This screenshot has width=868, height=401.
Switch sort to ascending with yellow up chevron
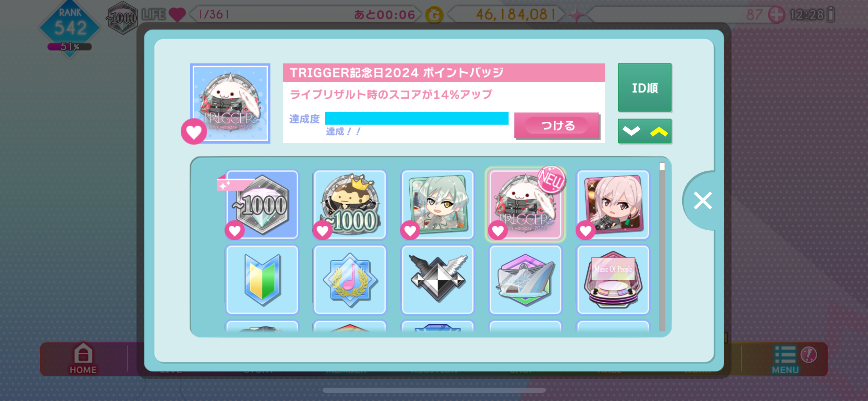659,131
